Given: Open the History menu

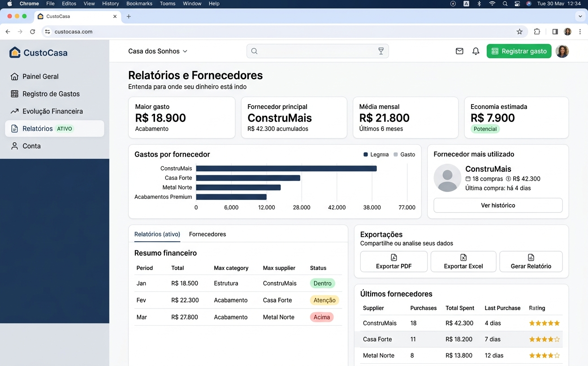Looking at the screenshot, I should pos(110,4).
